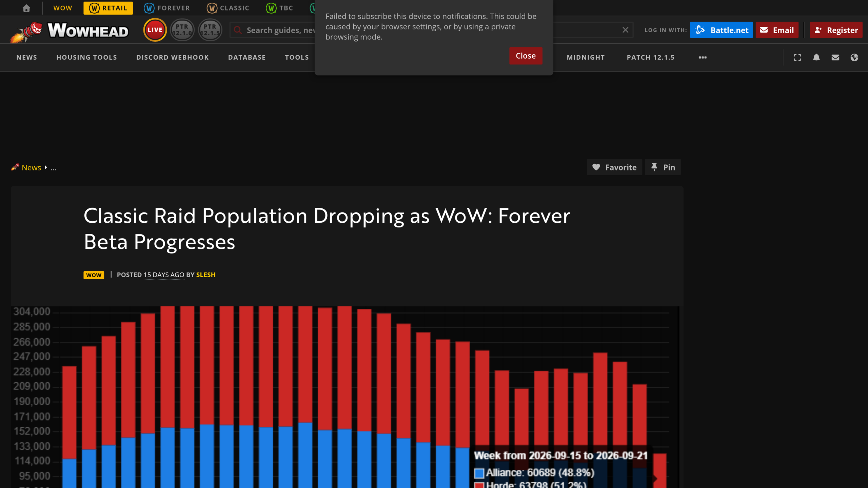The height and width of the screenshot is (488, 868).
Task: Close the notification failure popup
Action: pos(526,56)
